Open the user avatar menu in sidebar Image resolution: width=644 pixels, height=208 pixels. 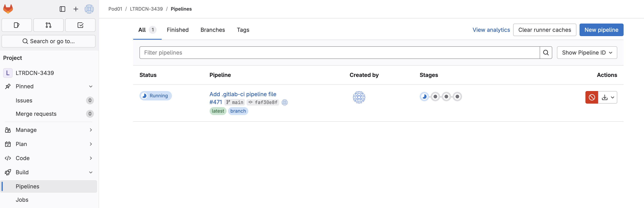(x=89, y=9)
